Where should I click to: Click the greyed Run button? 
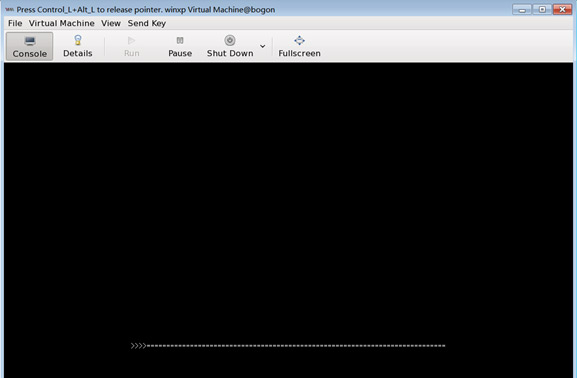pyautogui.click(x=131, y=46)
